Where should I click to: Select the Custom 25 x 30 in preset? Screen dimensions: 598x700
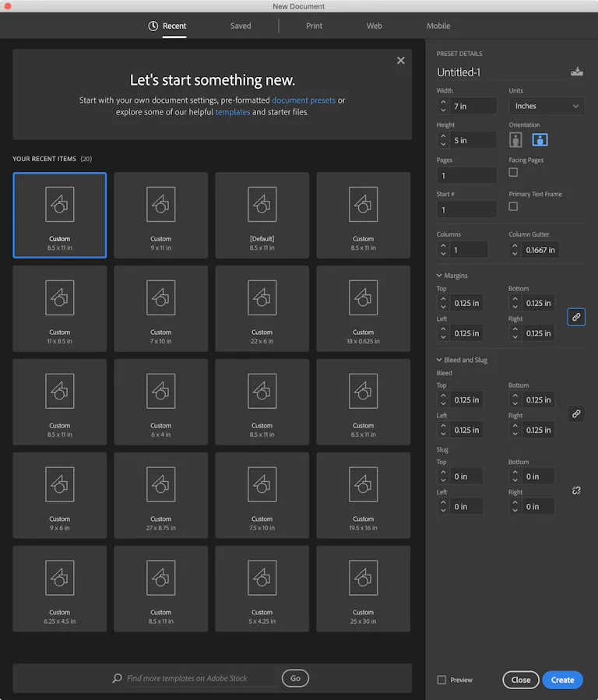tap(364, 589)
